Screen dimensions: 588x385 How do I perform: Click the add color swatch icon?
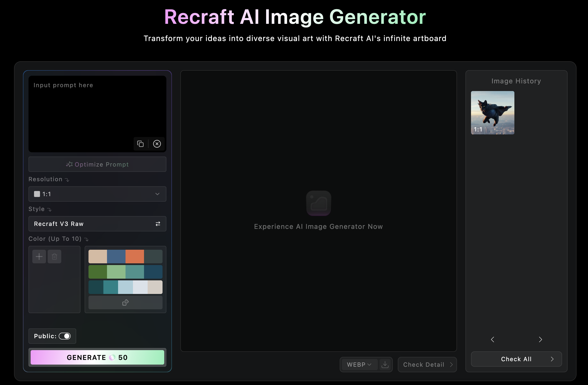(x=39, y=257)
